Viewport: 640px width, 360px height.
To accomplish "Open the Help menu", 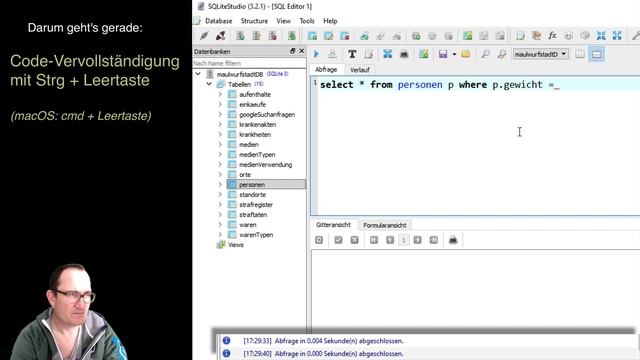I will [x=330, y=21].
